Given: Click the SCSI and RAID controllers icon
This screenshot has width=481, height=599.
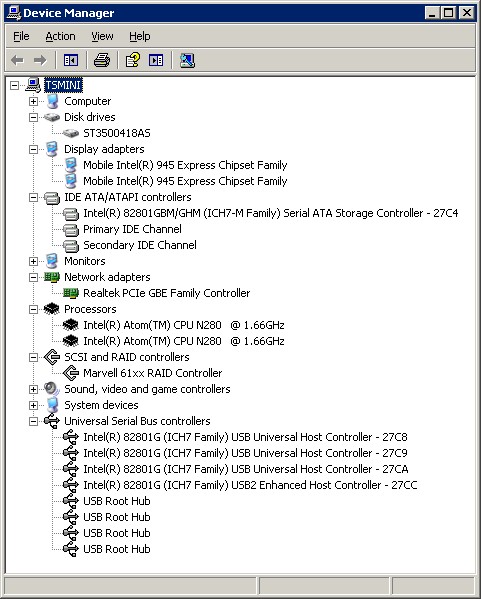Looking at the screenshot, I should coord(52,357).
